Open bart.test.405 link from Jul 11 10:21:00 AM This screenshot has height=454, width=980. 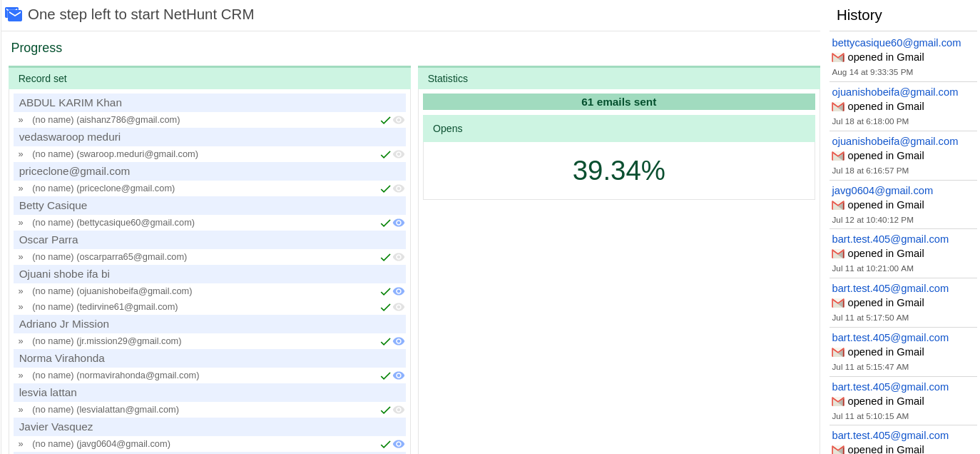pyautogui.click(x=890, y=239)
